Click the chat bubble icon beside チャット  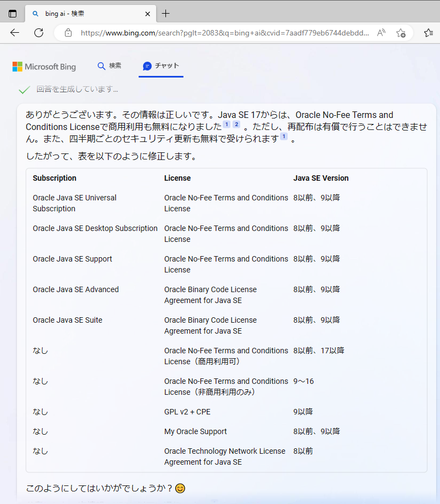147,66
